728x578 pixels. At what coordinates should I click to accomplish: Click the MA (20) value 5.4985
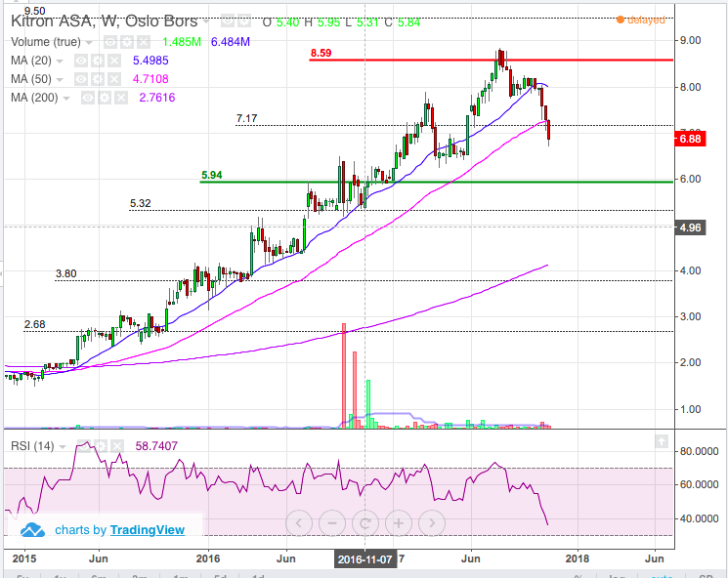click(x=150, y=61)
